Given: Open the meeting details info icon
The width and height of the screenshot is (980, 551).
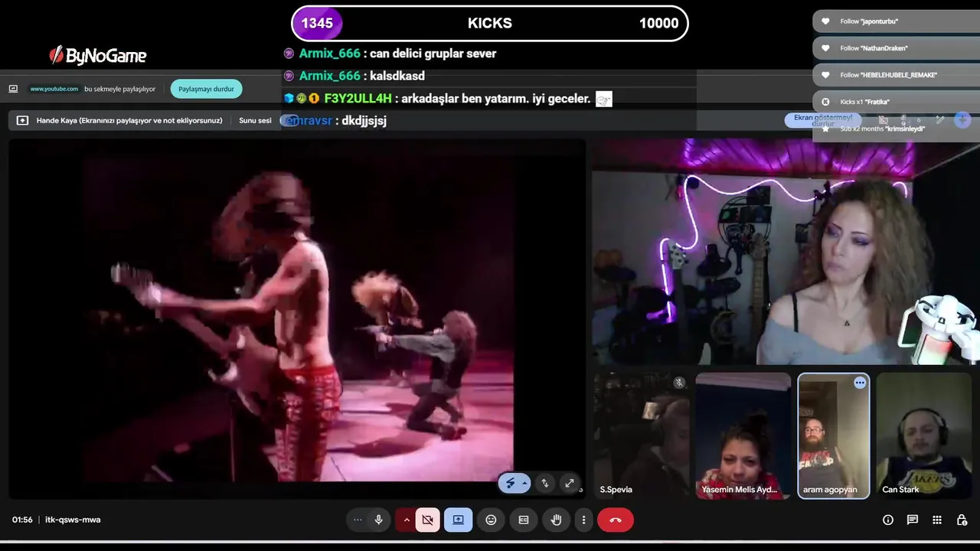Looking at the screenshot, I should 888,520.
